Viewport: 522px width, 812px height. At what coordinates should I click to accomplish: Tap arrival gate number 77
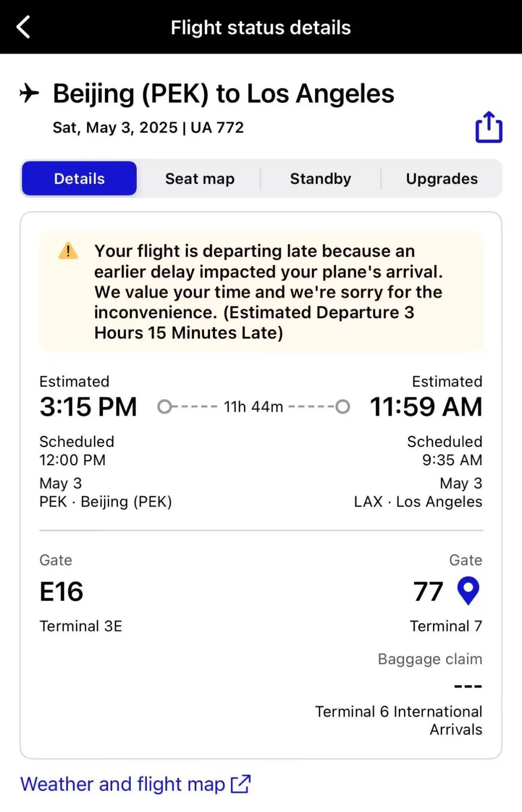(x=428, y=591)
